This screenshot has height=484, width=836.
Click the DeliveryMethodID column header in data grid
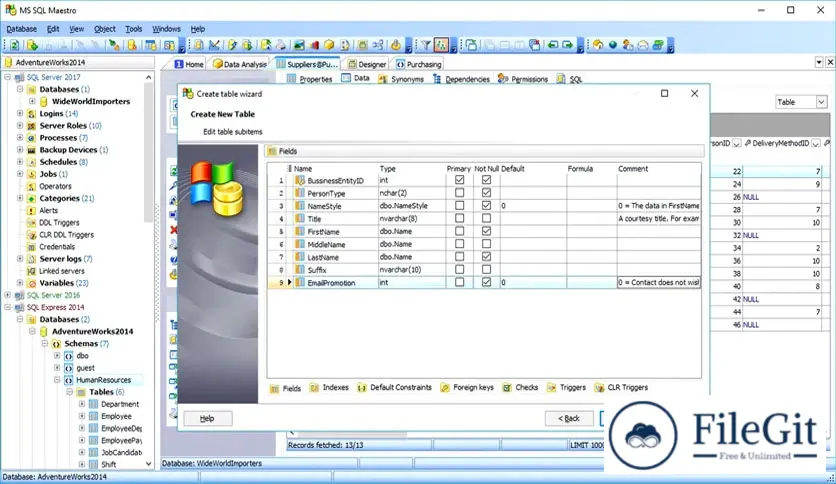782,143
